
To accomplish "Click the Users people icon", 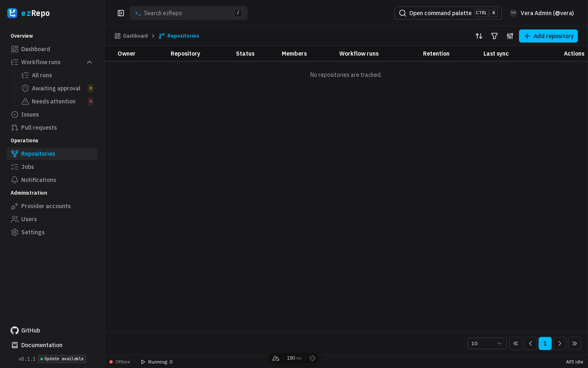I will [15, 219].
